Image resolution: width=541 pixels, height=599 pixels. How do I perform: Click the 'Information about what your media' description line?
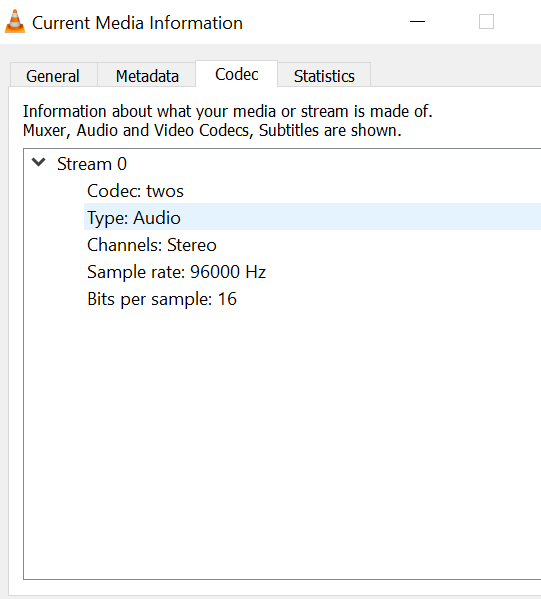(x=227, y=111)
